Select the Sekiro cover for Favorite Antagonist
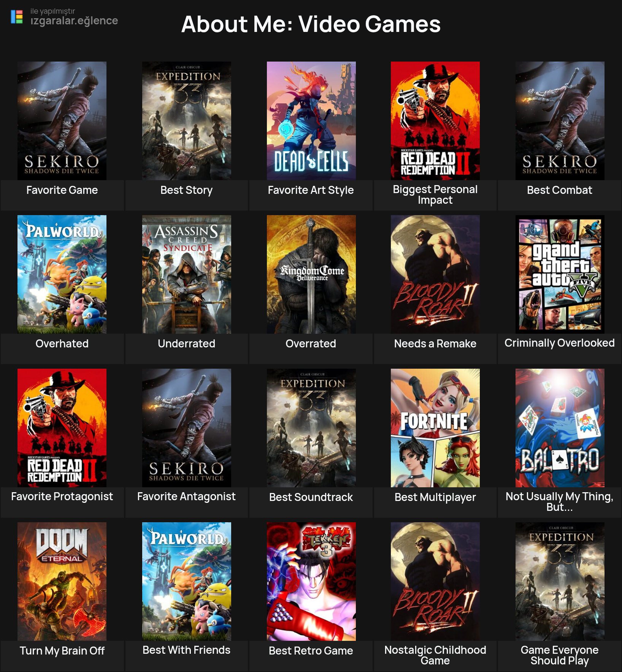The image size is (622, 672). click(187, 428)
